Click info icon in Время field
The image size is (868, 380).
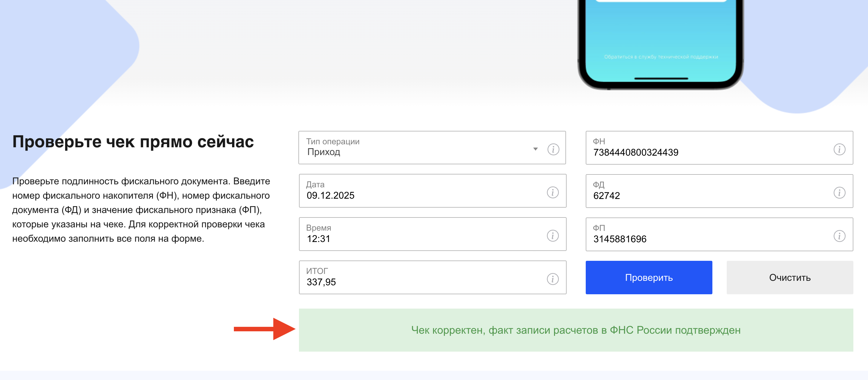(x=553, y=236)
